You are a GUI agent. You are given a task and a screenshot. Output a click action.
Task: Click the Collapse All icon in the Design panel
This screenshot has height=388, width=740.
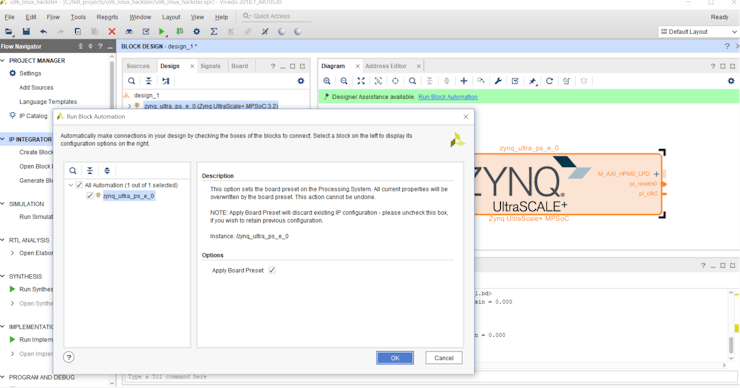point(149,81)
